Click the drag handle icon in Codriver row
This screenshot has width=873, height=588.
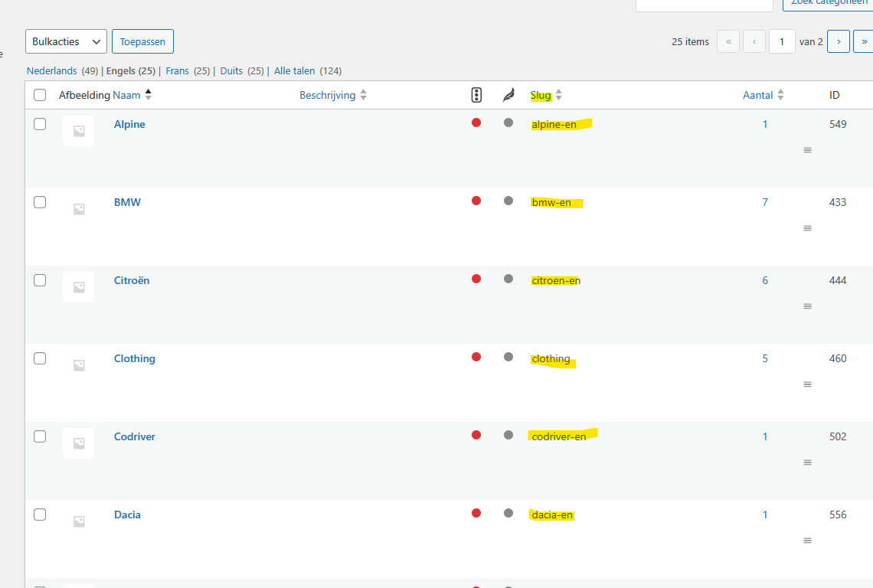tap(807, 462)
